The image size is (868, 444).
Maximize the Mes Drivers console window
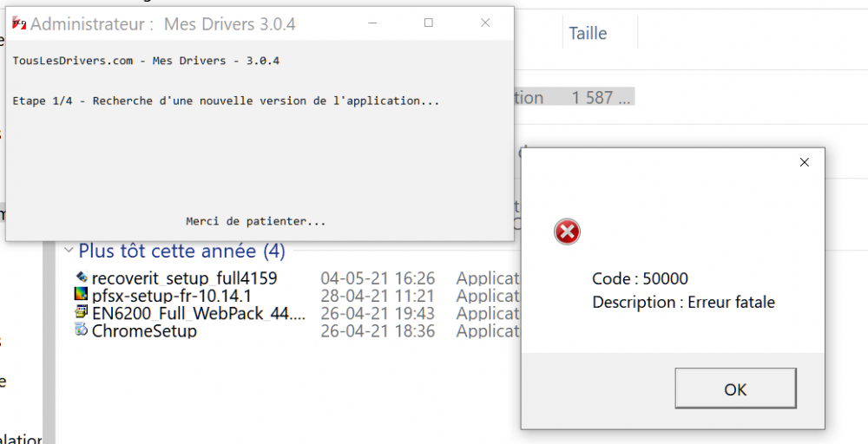428,23
